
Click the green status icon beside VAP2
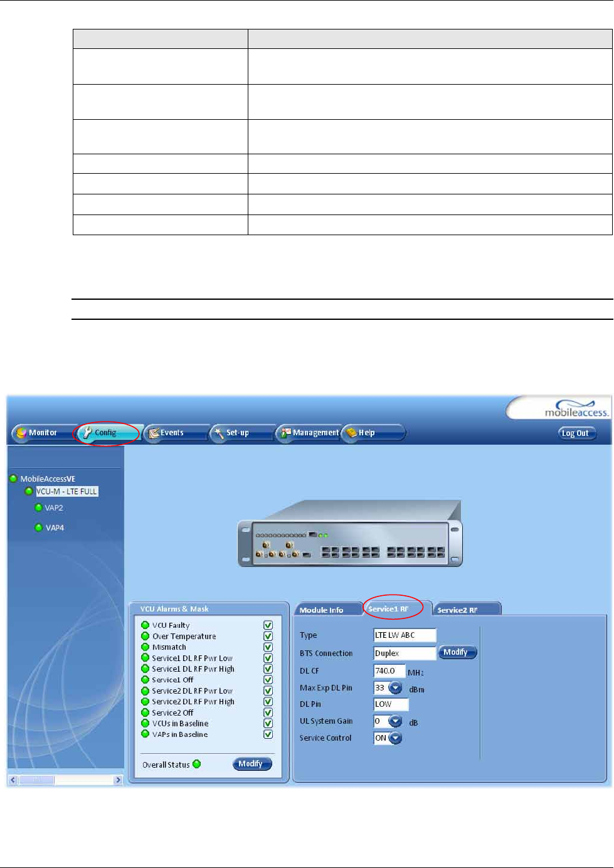pyautogui.click(x=38, y=508)
